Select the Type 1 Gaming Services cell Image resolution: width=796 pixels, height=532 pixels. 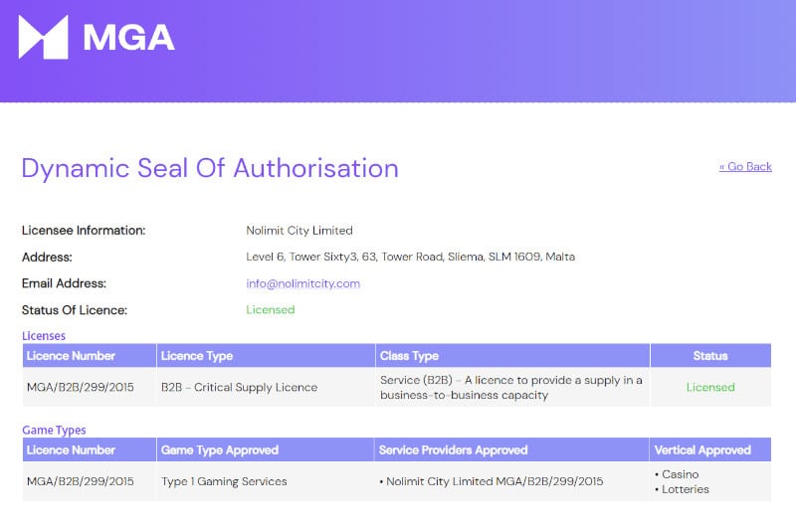click(224, 481)
